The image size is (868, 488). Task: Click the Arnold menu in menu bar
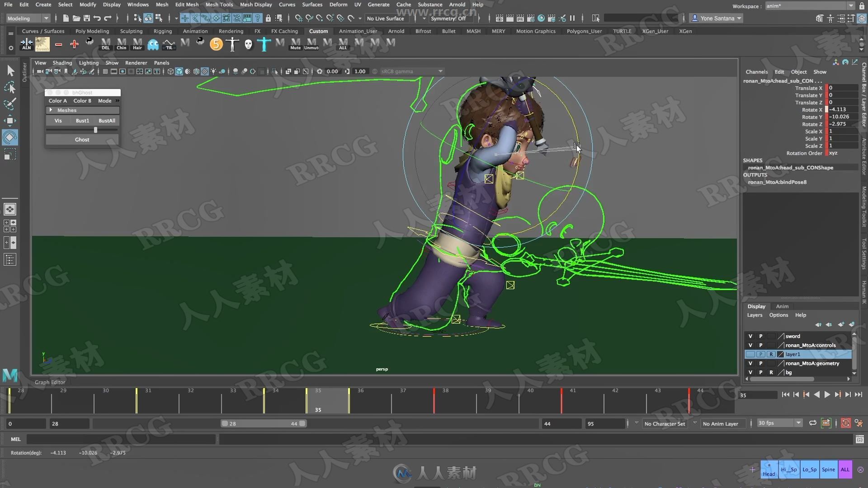pyautogui.click(x=457, y=4)
